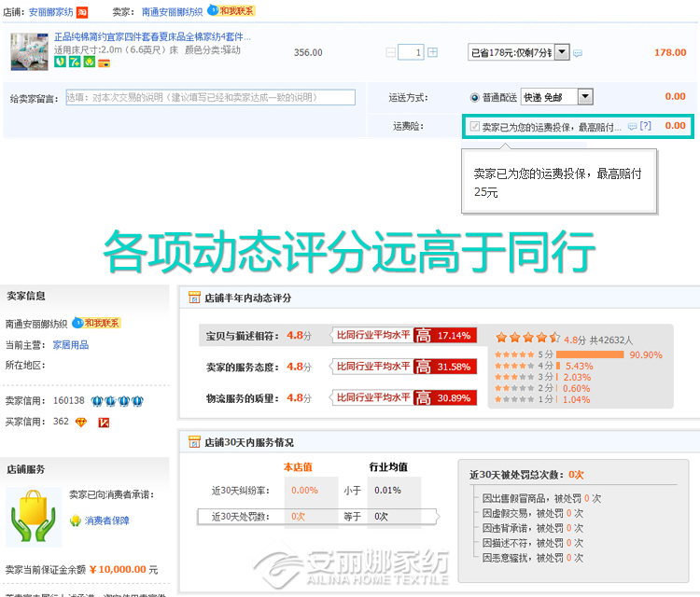Click the 4.8分 overall star rating
The height and width of the screenshot is (597, 700).
coord(564,339)
